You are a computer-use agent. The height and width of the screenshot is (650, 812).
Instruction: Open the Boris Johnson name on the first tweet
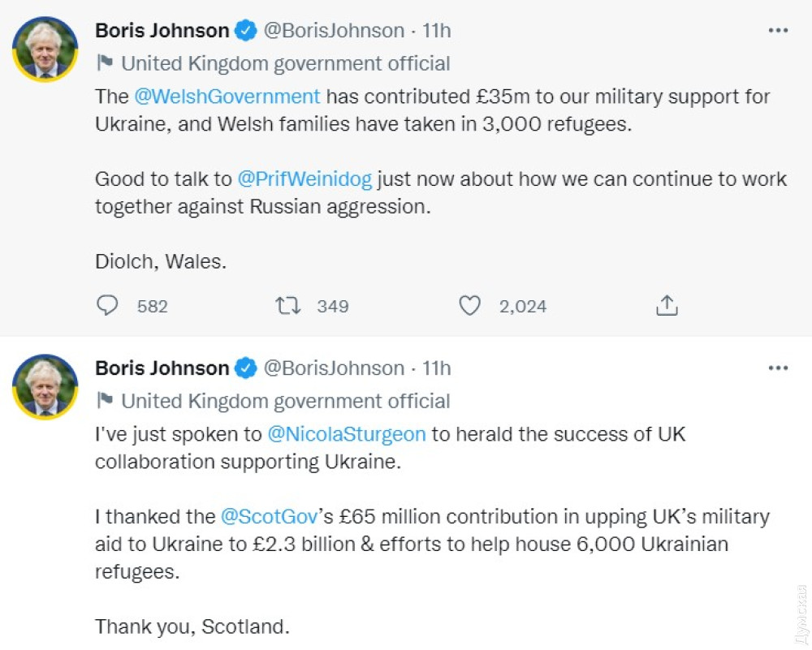(162, 31)
